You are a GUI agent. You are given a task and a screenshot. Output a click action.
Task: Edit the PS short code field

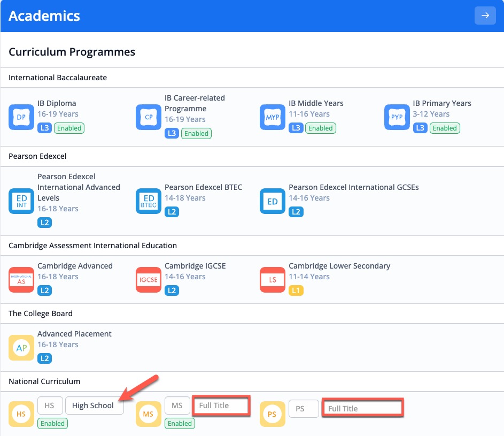tap(304, 409)
